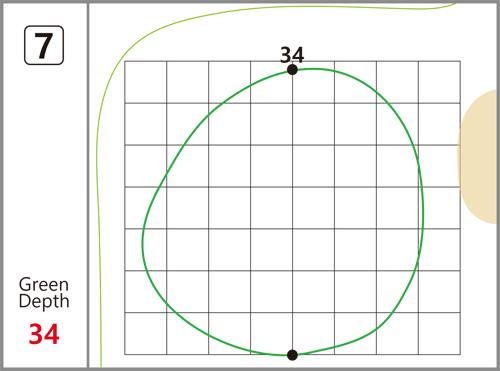This screenshot has height=371, width=500.
Task: Click the tan bunker shape
Action: pyautogui.click(x=479, y=156)
